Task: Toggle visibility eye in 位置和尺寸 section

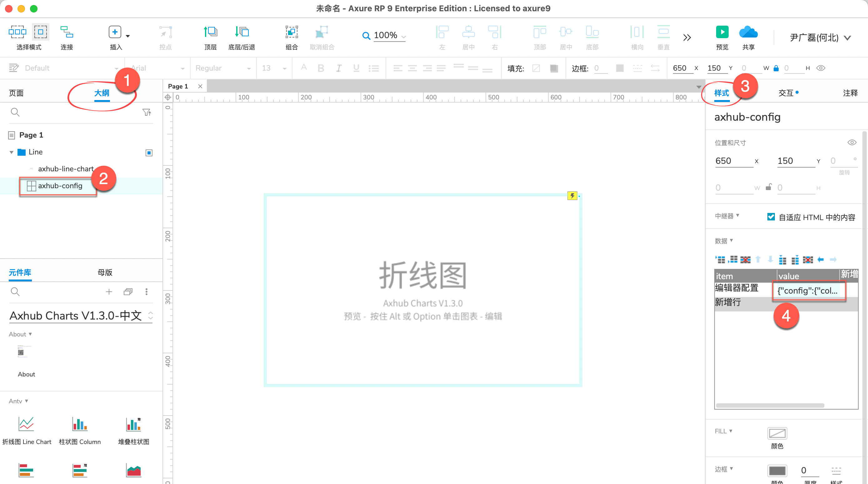Action: tap(852, 142)
